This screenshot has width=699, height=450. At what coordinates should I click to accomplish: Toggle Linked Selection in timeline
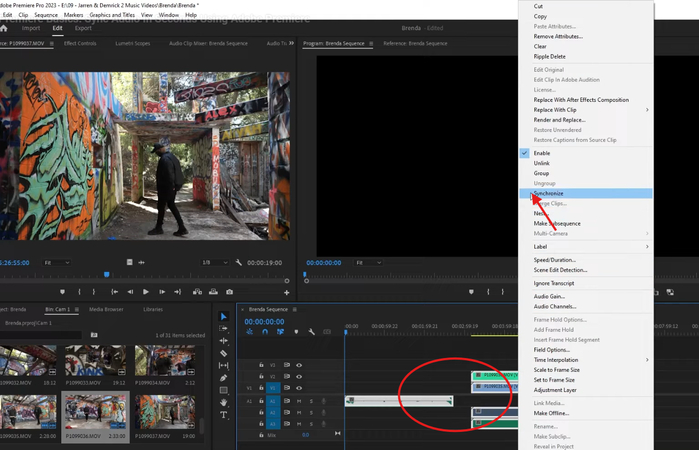pos(280,332)
